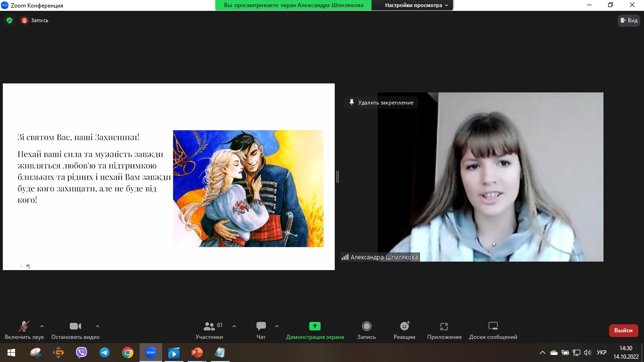Expand video options arrow next to camera
Screen dimensions: 644x362
(98, 326)
